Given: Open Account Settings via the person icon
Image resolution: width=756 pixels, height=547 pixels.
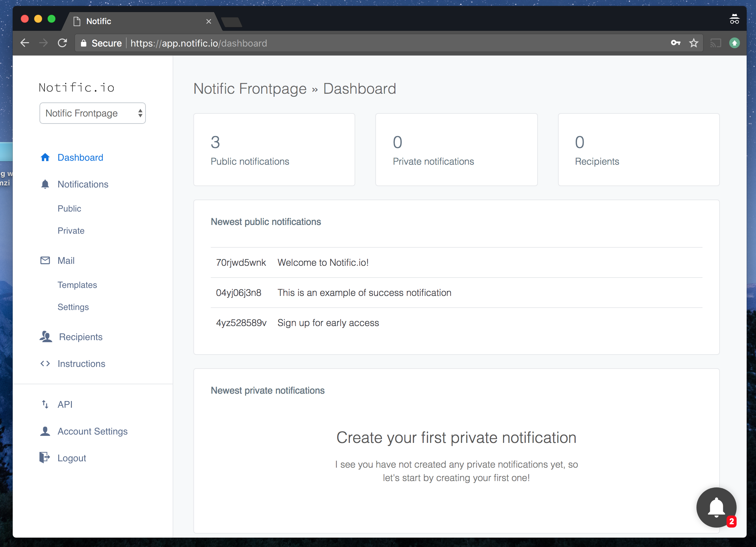Looking at the screenshot, I should [45, 431].
